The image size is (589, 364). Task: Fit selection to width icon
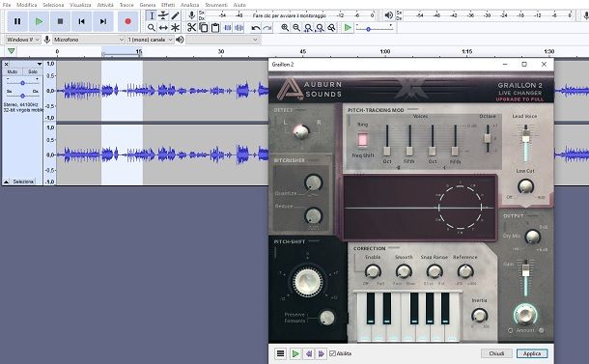308,27
